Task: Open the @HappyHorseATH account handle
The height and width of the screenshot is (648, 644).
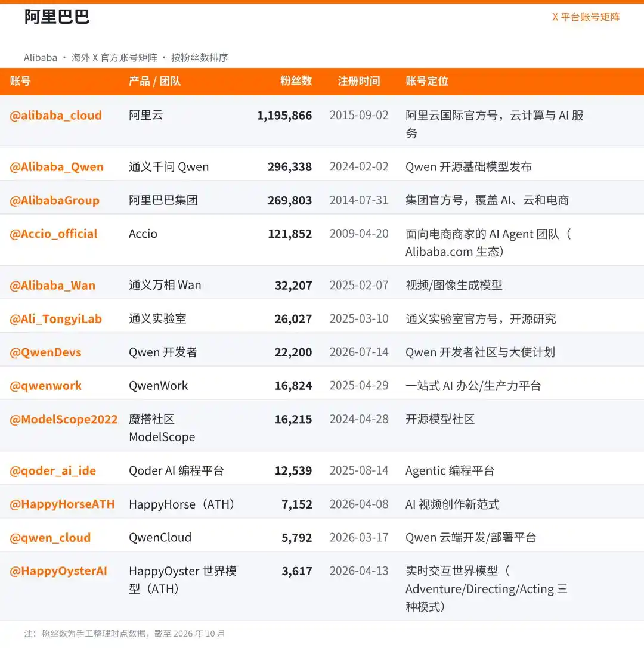Action: pyautogui.click(x=63, y=504)
